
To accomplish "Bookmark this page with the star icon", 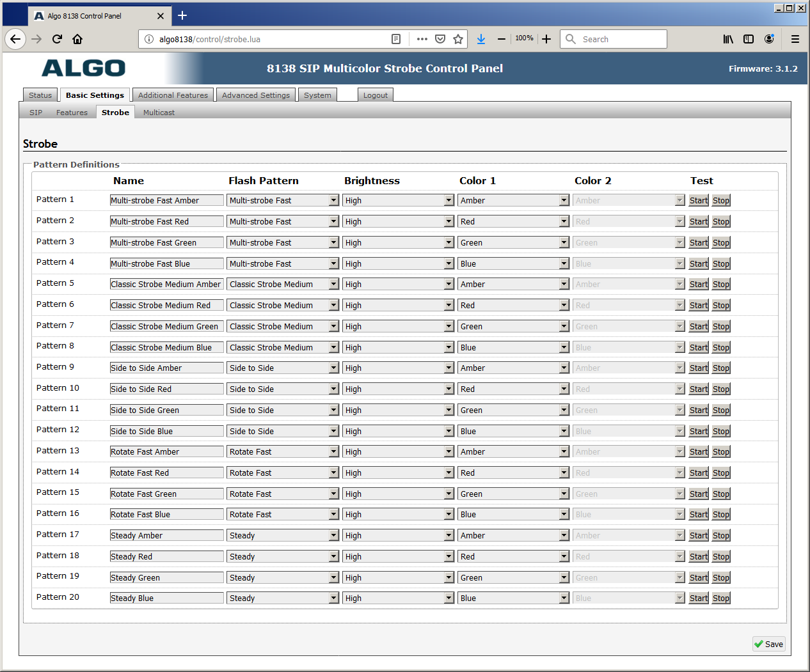I will pos(458,39).
